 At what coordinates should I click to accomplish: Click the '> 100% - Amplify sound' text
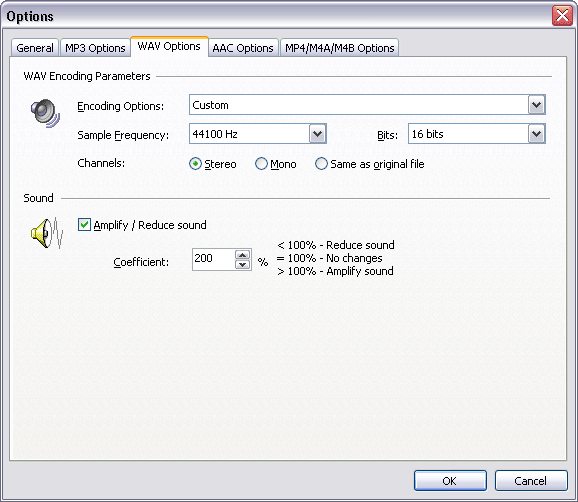(335, 271)
